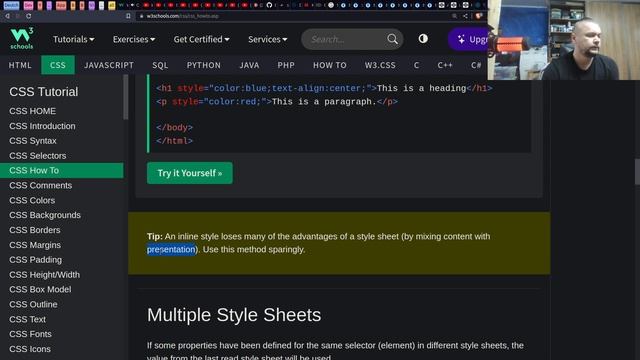
Task: Open the SQL tab
Action: [160, 65]
